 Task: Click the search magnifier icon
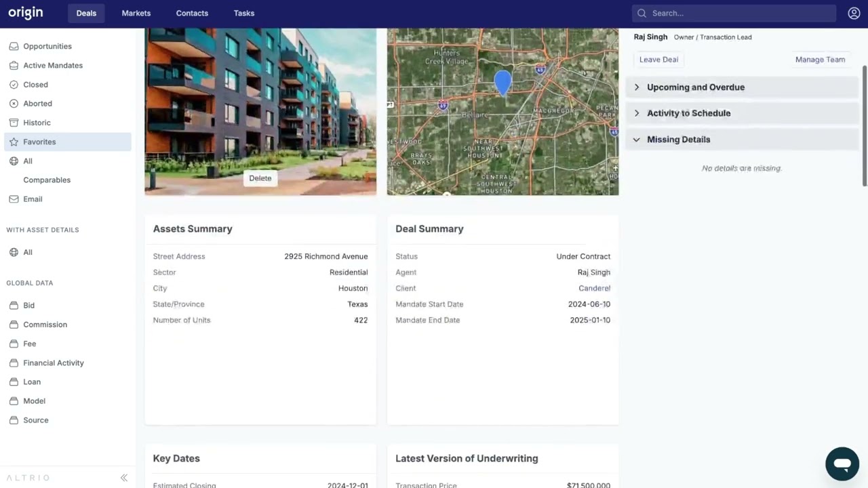tap(642, 13)
